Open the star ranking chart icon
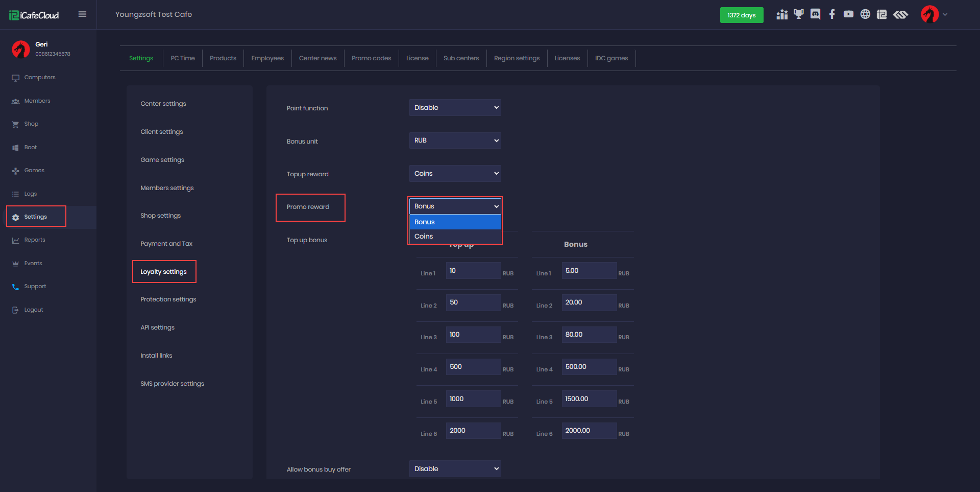The width and height of the screenshot is (980, 492). click(782, 14)
